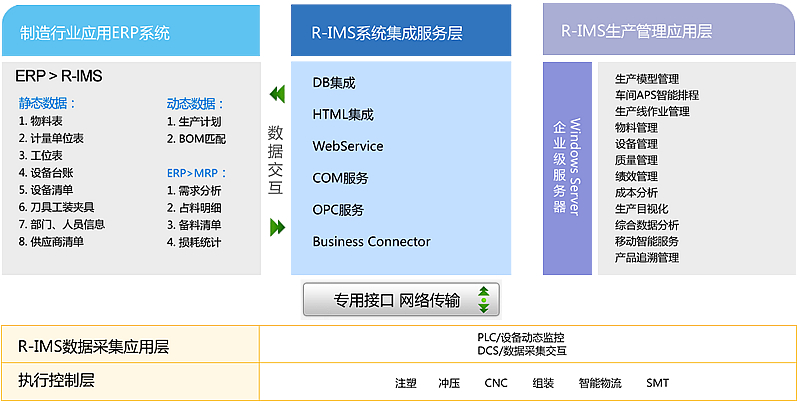
Task: Click 2. 计量单位表 entry
Action: (52, 138)
